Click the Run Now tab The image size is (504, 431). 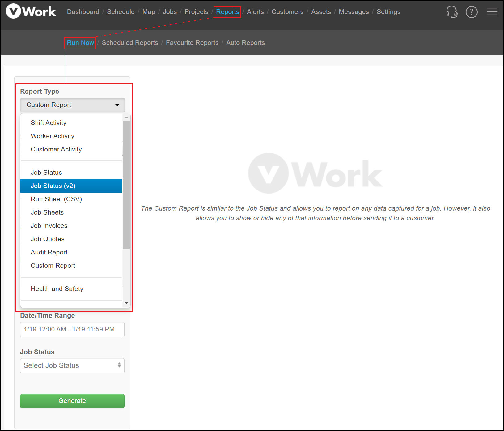[80, 43]
